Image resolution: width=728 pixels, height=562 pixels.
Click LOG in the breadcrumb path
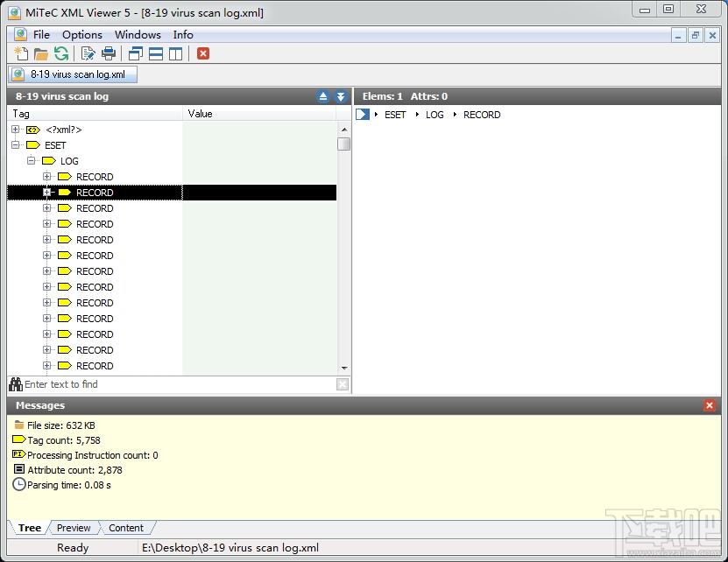tap(435, 115)
